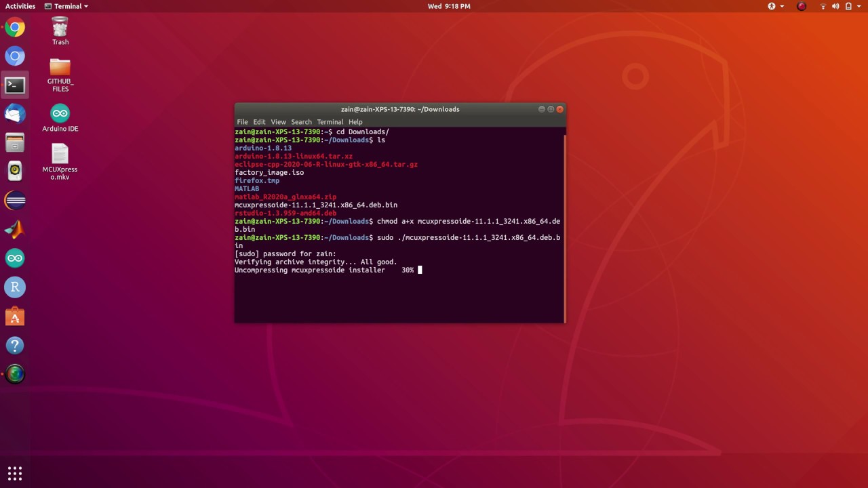Click the MATLAB directory in the listing

pyautogui.click(x=247, y=188)
